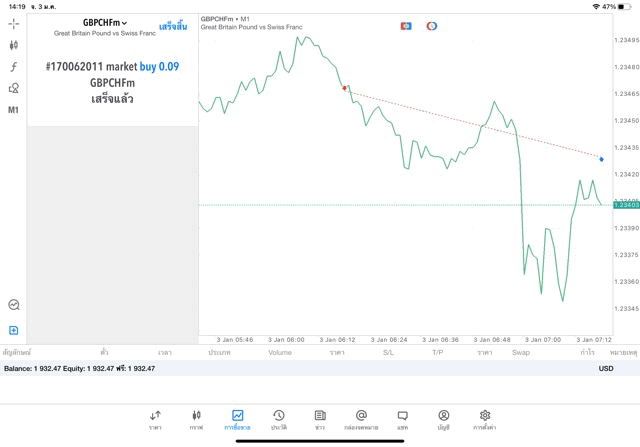This screenshot has width=640, height=447.
Task: Switch to the quotes tab with arrows
Action: [x=155, y=419]
